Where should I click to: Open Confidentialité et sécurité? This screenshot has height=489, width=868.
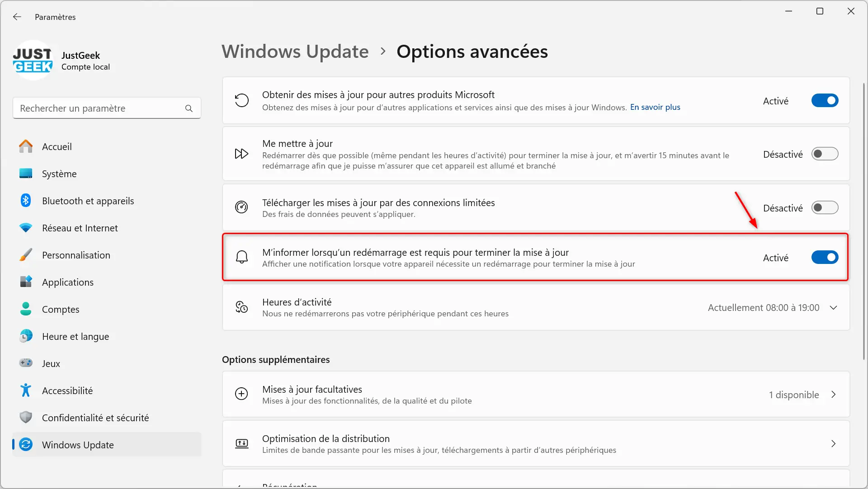[107, 418]
